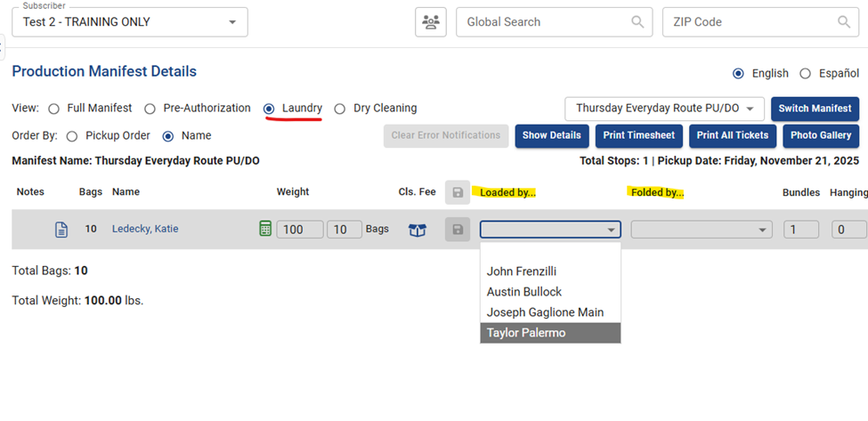This screenshot has height=421, width=868.
Task: Switch language to Español
Action: pyautogui.click(x=806, y=74)
